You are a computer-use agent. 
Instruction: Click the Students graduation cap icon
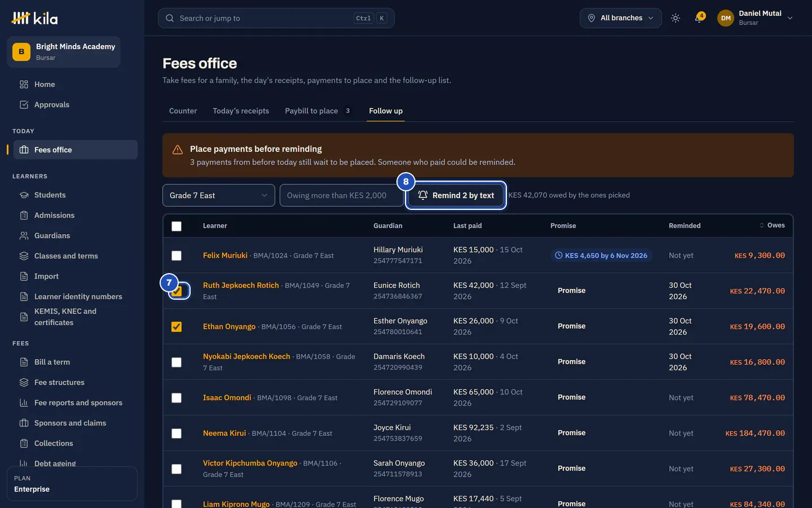[24, 195]
